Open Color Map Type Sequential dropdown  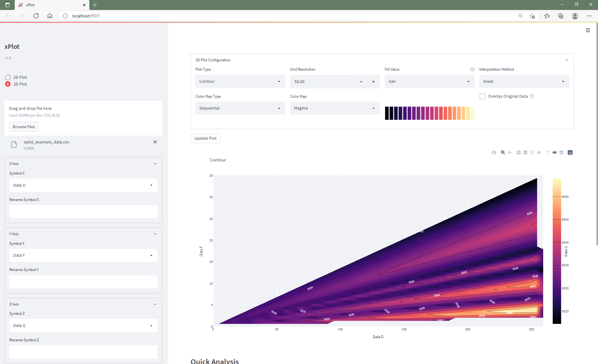240,108
